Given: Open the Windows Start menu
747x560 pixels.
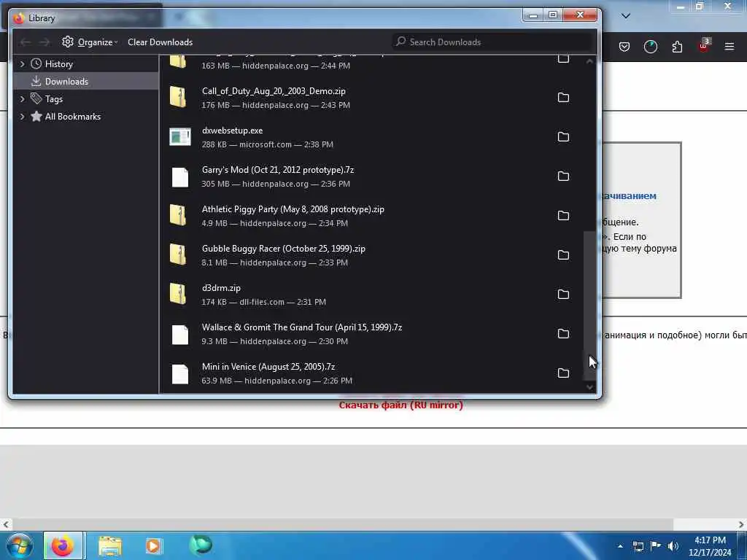Looking at the screenshot, I should pyautogui.click(x=20, y=545).
